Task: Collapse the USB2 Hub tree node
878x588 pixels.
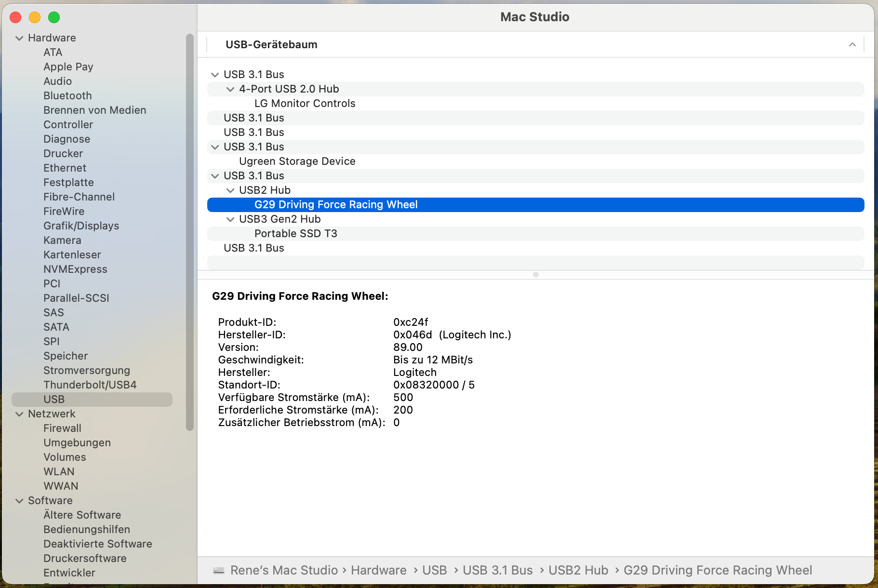Action: click(x=230, y=190)
